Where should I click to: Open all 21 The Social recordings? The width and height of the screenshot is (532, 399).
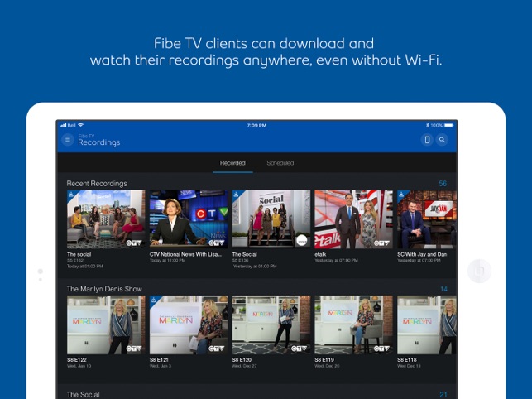(443, 395)
